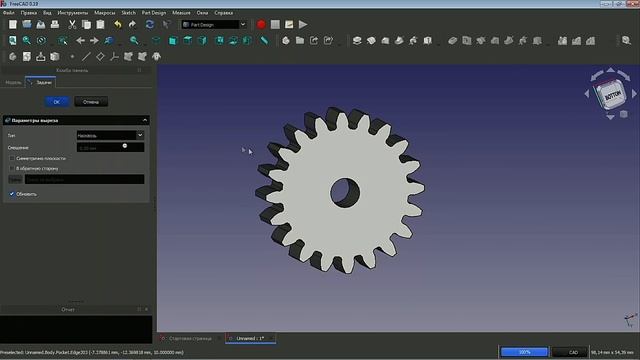The height and width of the screenshot is (360, 640).
Task: Set top view cube icon
Action: click(188, 40)
